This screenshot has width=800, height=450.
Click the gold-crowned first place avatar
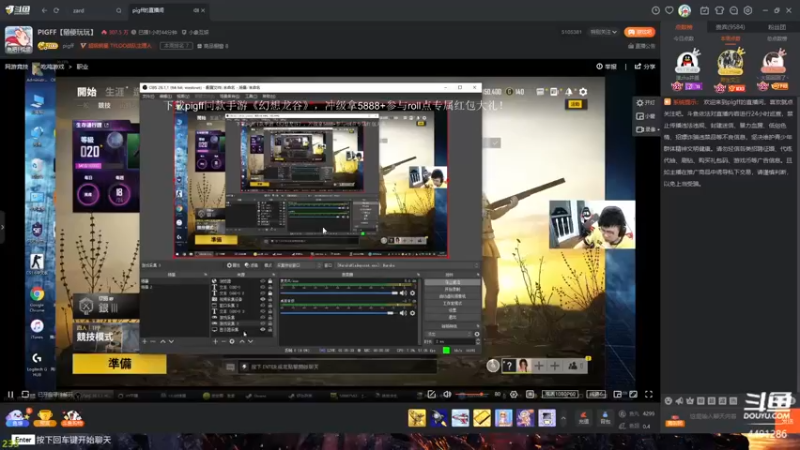coord(731,62)
